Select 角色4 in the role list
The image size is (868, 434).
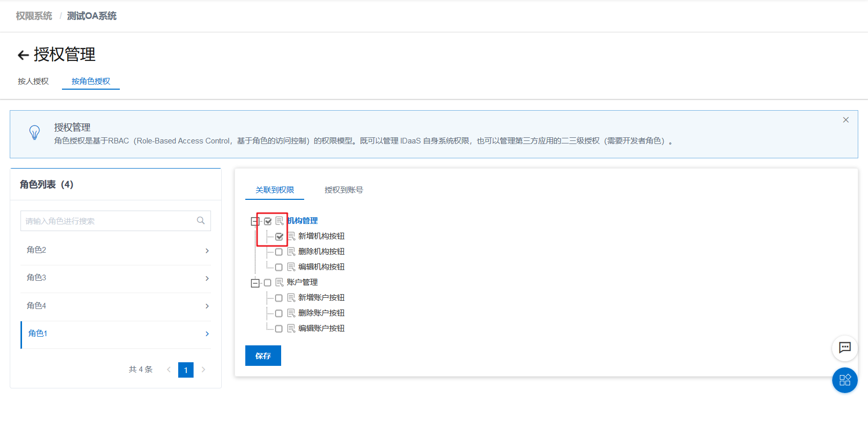click(116, 306)
